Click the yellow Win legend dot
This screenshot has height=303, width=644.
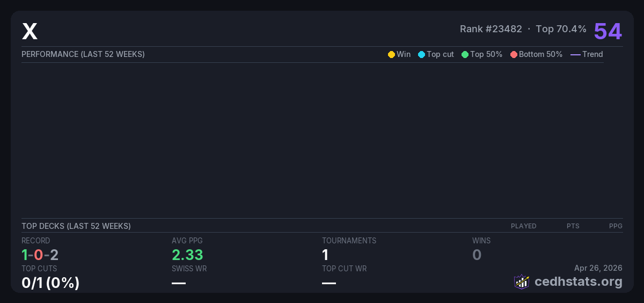(x=391, y=54)
